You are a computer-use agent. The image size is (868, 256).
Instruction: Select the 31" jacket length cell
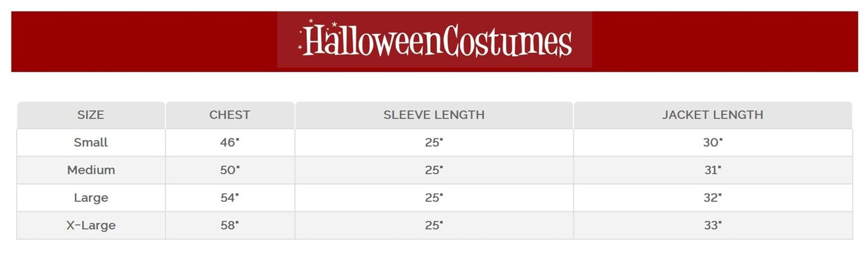pyautogui.click(x=712, y=170)
